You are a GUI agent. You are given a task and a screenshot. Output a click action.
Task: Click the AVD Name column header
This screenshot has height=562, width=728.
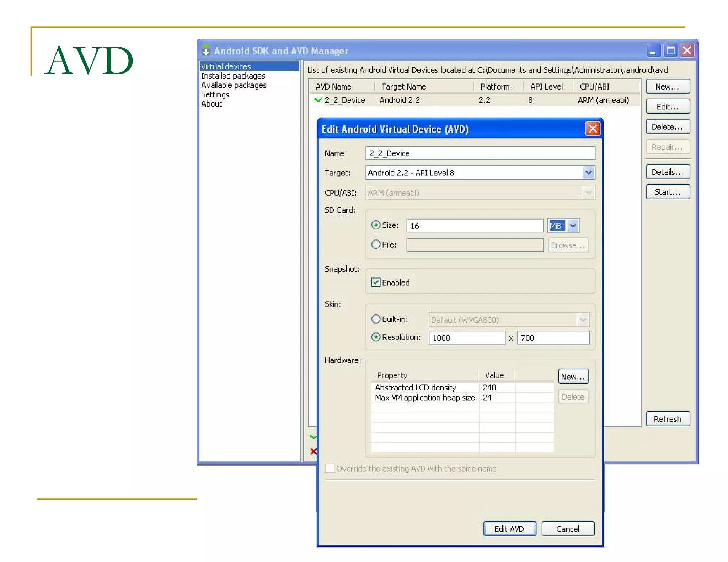[x=342, y=86]
